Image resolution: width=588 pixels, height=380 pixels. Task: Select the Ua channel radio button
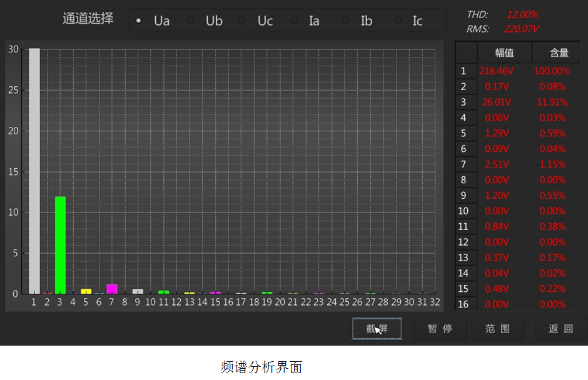point(139,21)
